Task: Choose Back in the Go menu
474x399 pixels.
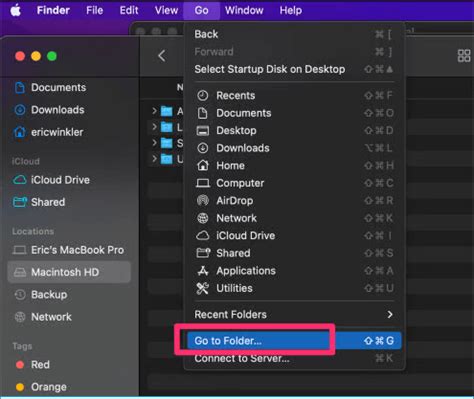Action: pos(294,34)
